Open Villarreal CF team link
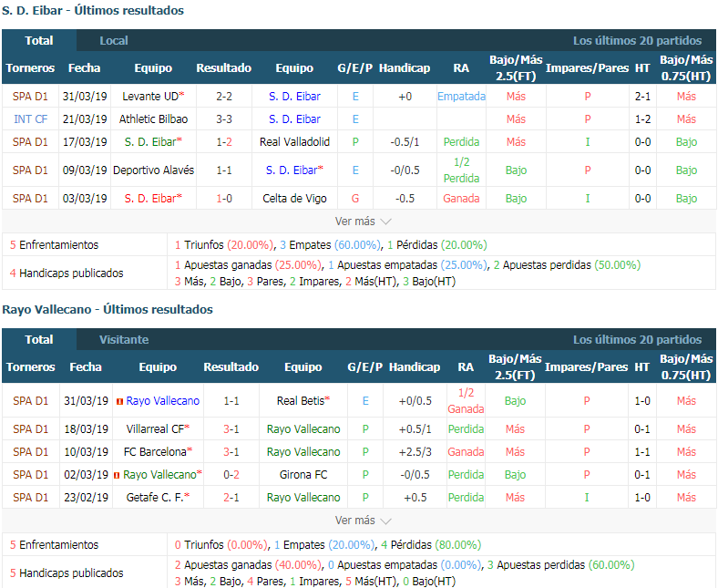718x588 pixels. 155,429
